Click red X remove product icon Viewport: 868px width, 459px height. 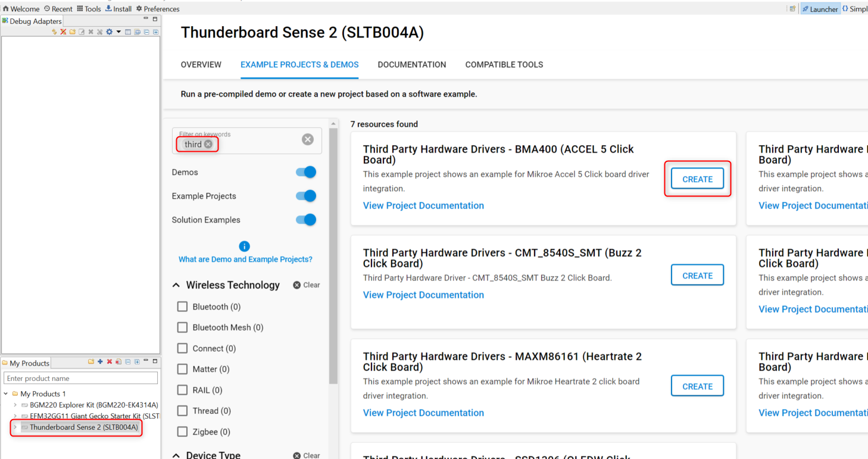[x=110, y=361]
